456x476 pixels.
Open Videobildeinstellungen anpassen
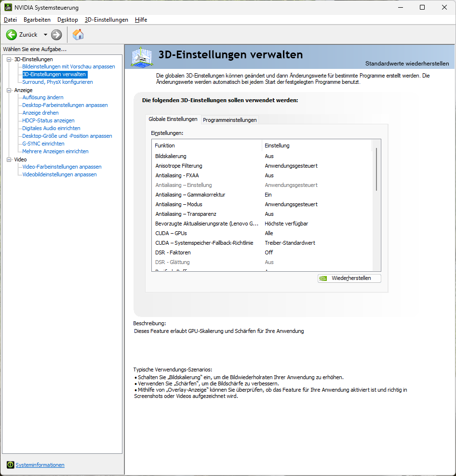pos(60,174)
